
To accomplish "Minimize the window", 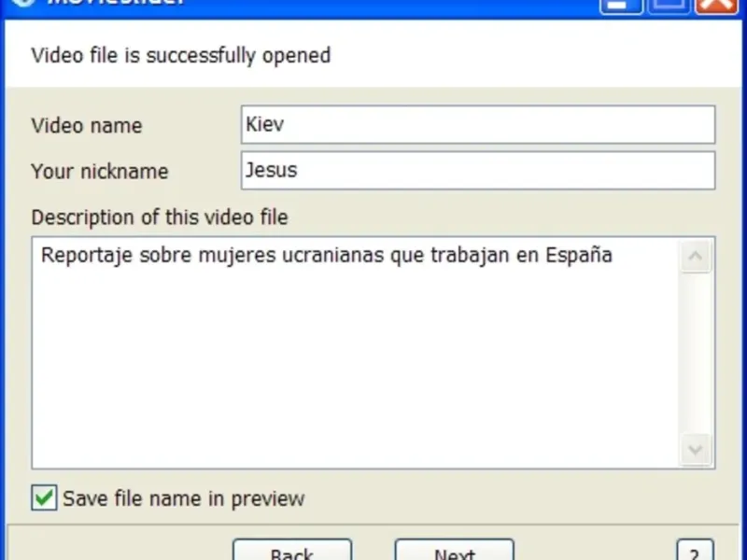I will point(621,6).
